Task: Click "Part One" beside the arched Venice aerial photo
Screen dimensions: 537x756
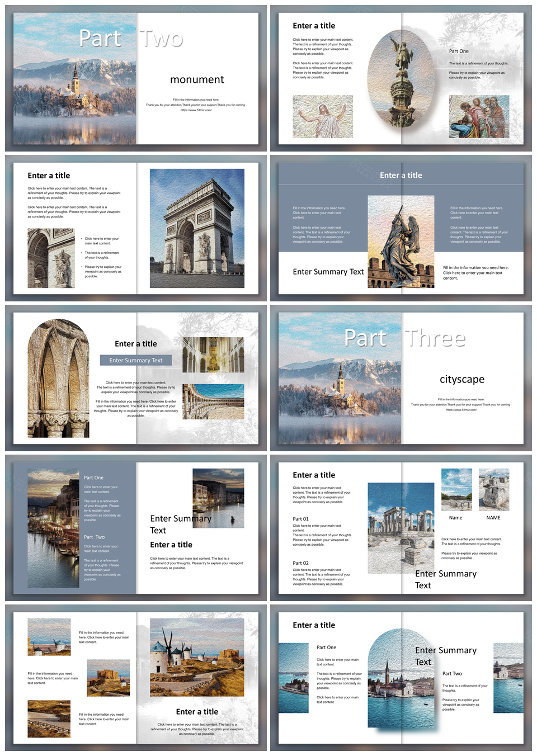Action: coord(327,648)
